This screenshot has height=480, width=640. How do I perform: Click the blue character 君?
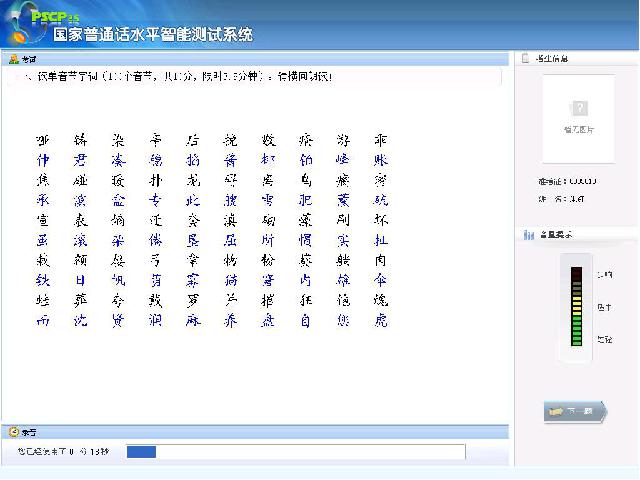point(80,160)
